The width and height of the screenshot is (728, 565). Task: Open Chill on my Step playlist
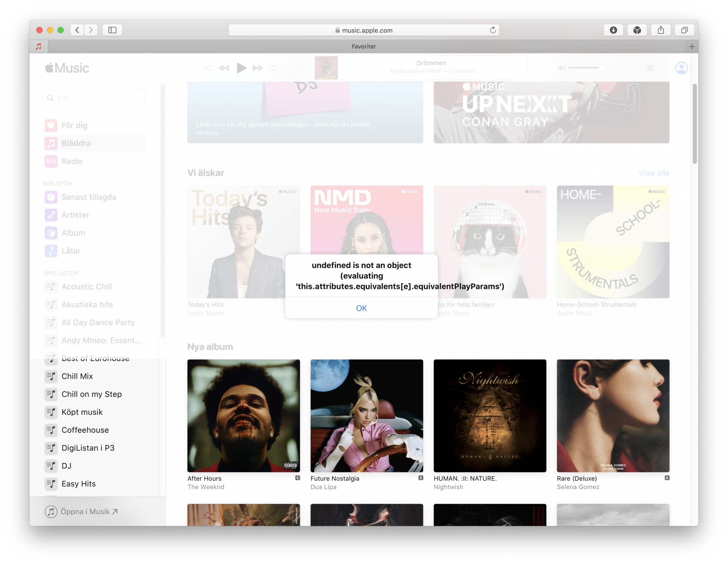point(94,394)
